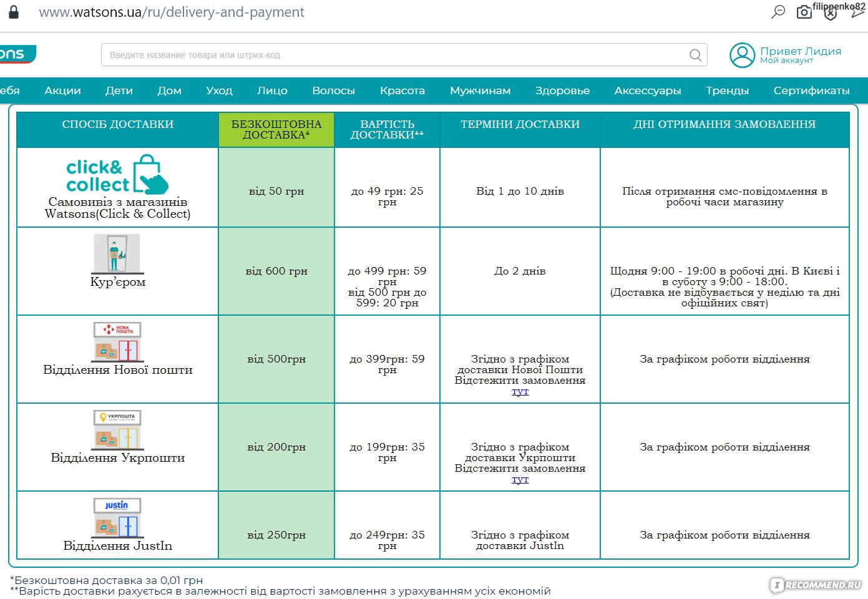Open the Здоровье category

click(x=562, y=90)
